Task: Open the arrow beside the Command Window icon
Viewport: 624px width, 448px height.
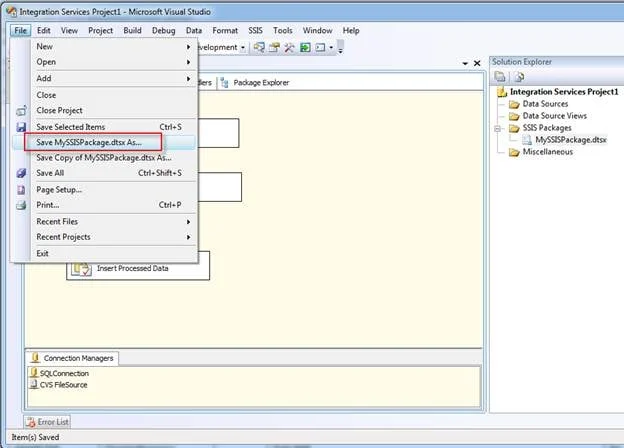Action: coord(331,47)
